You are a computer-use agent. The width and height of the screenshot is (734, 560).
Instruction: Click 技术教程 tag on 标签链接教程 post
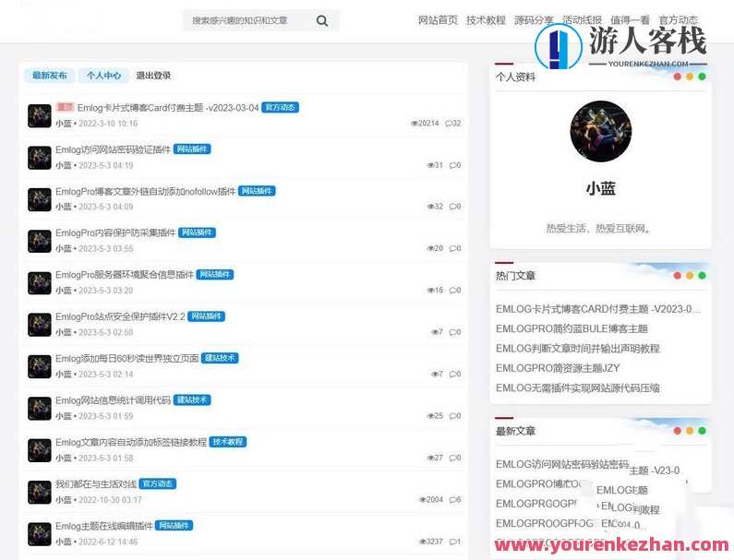click(228, 442)
